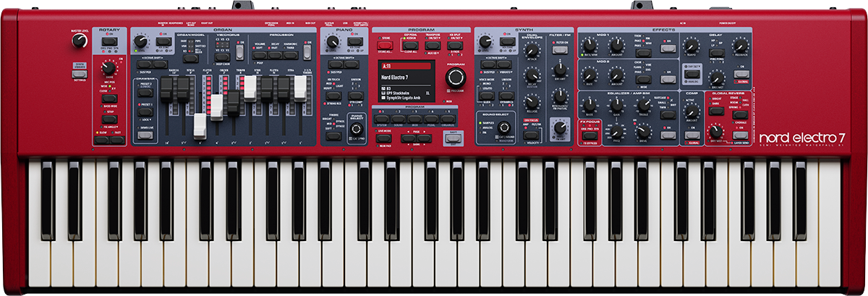Select Program button 5 Organize
This screenshot has height=296, width=868.
[448, 118]
